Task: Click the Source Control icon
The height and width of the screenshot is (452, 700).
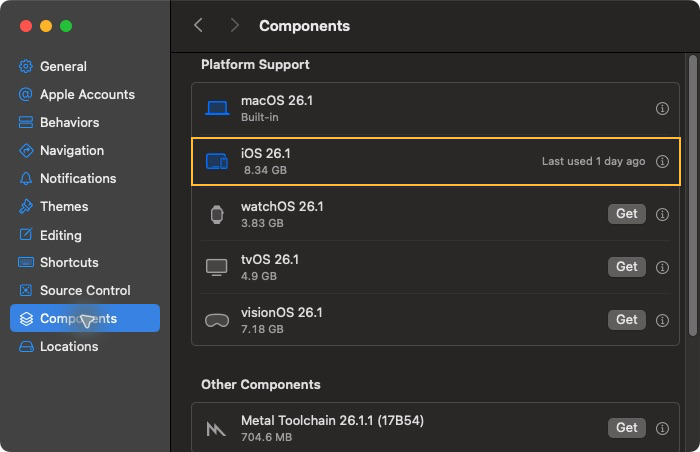Action: coord(26,290)
